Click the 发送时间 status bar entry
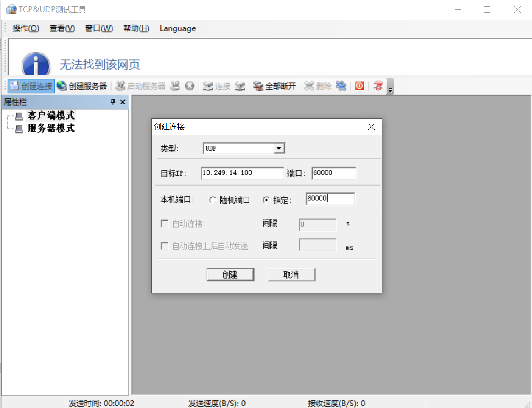 [x=101, y=403]
